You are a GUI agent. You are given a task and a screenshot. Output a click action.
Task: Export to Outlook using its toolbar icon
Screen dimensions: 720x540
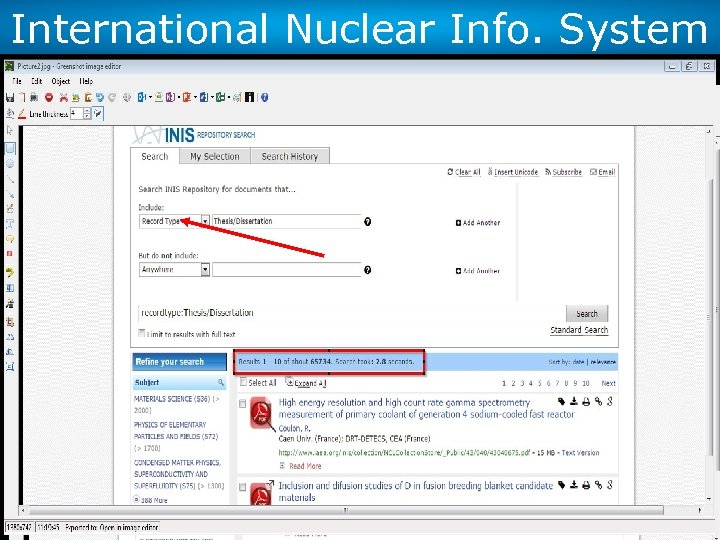(x=142, y=97)
